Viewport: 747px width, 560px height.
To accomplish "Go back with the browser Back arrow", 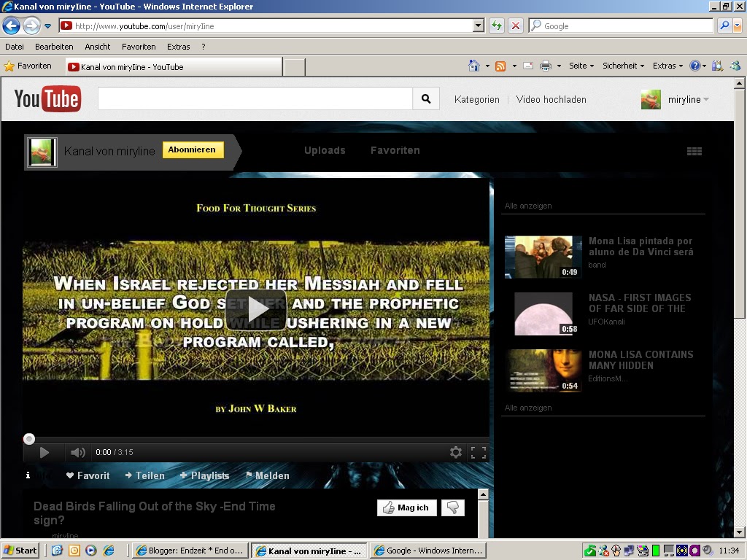I will [12, 26].
